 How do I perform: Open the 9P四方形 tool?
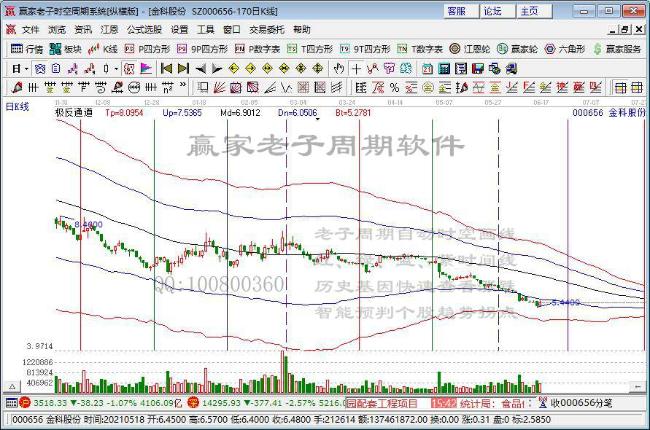tap(202, 49)
